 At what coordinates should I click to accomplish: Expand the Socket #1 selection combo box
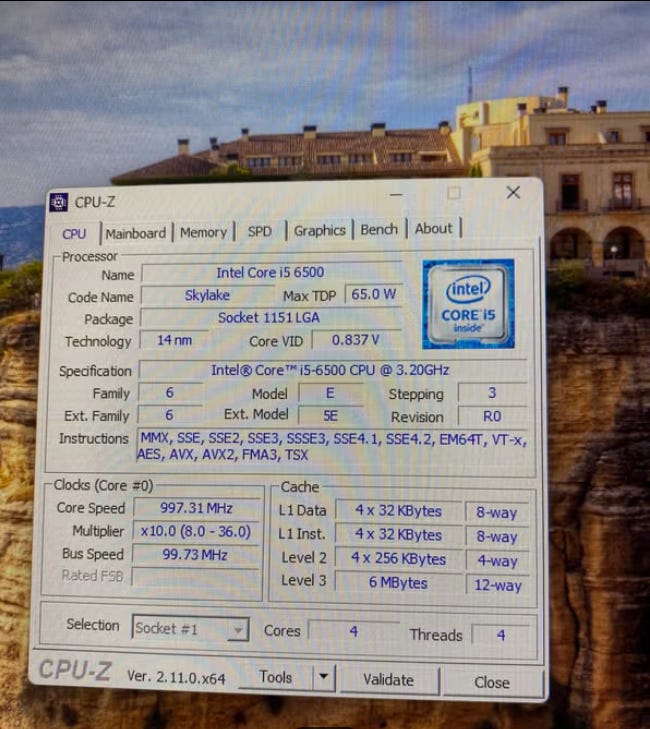tap(191, 629)
